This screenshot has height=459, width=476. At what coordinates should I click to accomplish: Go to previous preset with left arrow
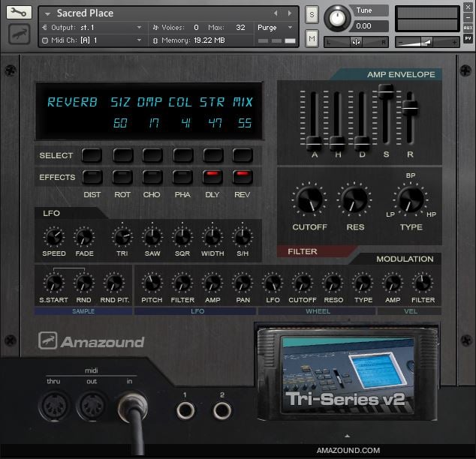point(276,13)
